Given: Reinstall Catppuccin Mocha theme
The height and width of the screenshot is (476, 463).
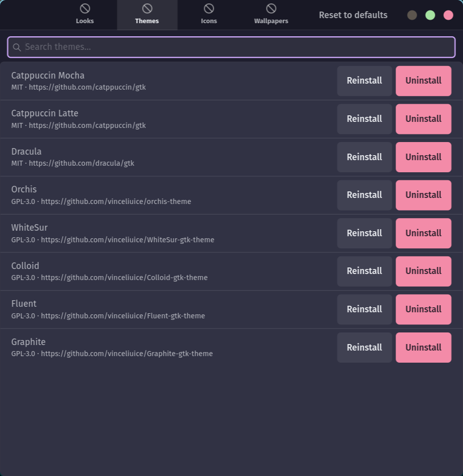Looking at the screenshot, I should pyautogui.click(x=364, y=81).
